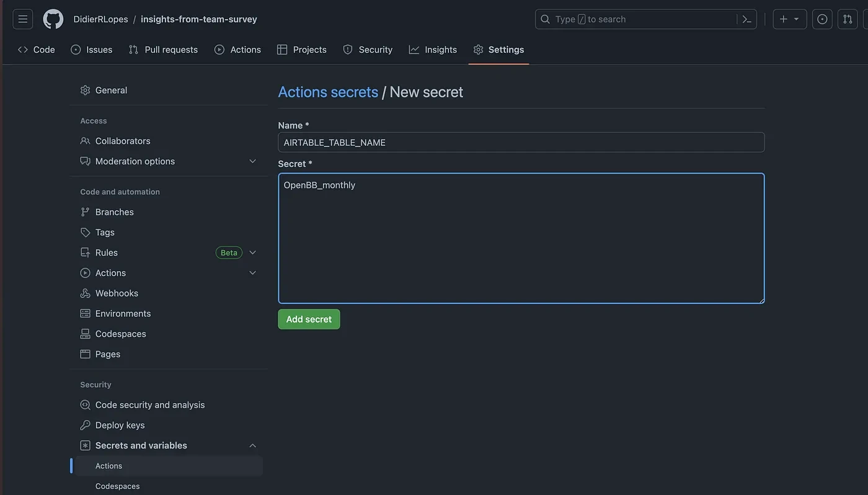This screenshot has height=495, width=868.
Task: Open Webhooks settings in sidebar
Action: click(116, 293)
